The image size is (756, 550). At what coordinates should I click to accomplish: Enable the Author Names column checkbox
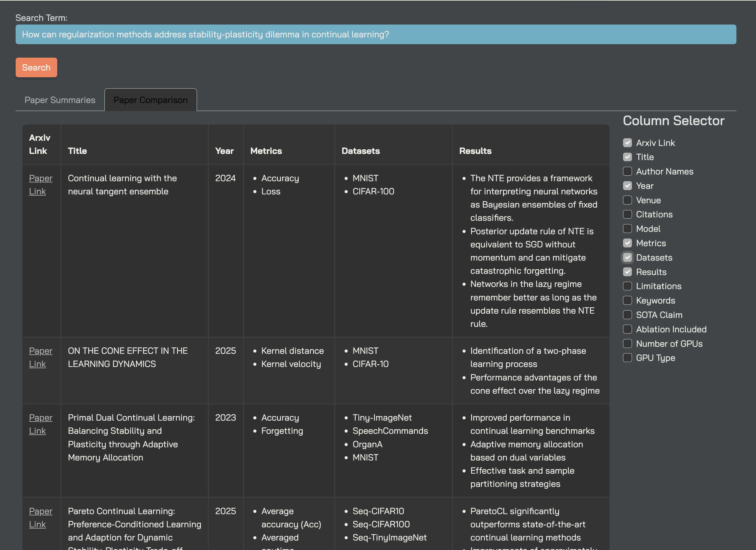point(627,171)
